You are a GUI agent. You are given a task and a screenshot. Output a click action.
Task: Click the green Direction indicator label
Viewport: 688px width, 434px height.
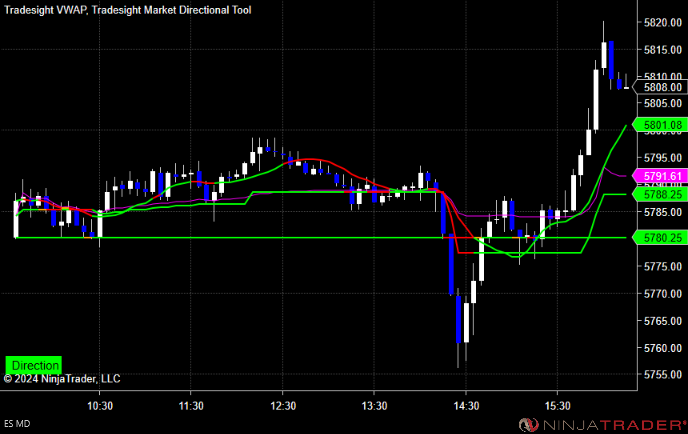click(33, 365)
